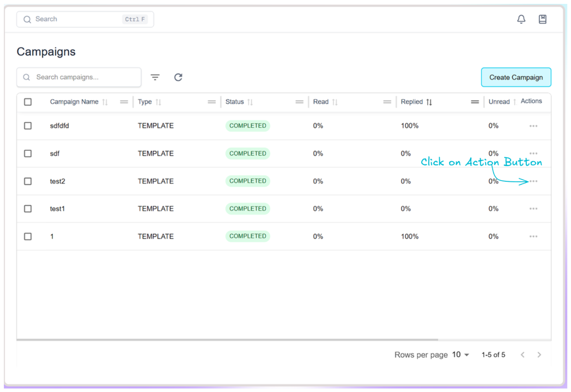Click the test1 campaign name
Screen dimensions: 571x392
click(x=57, y=209)
